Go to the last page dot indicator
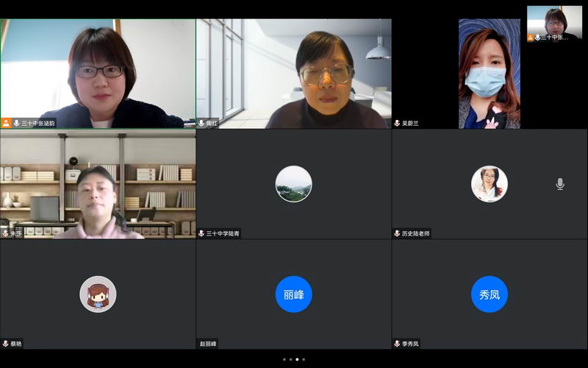Viewport: 588px width, 368px height. pos(304,359)
